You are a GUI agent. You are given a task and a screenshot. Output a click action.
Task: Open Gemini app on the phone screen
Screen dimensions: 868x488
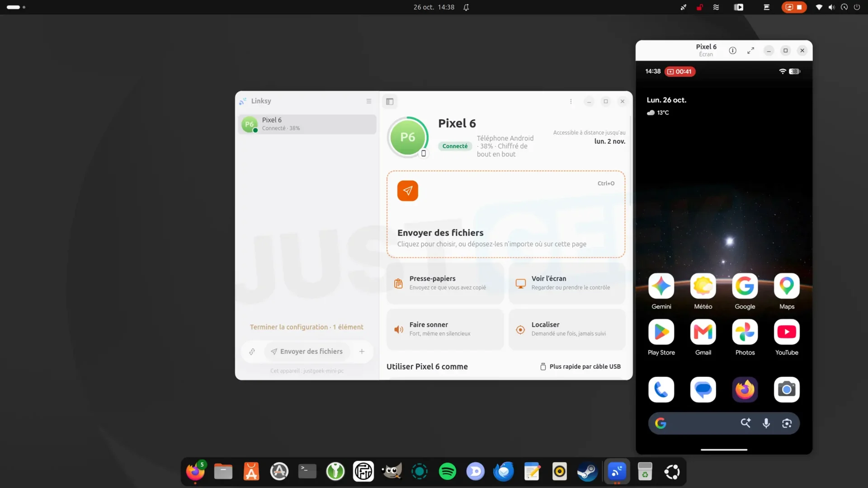point(661,291)
